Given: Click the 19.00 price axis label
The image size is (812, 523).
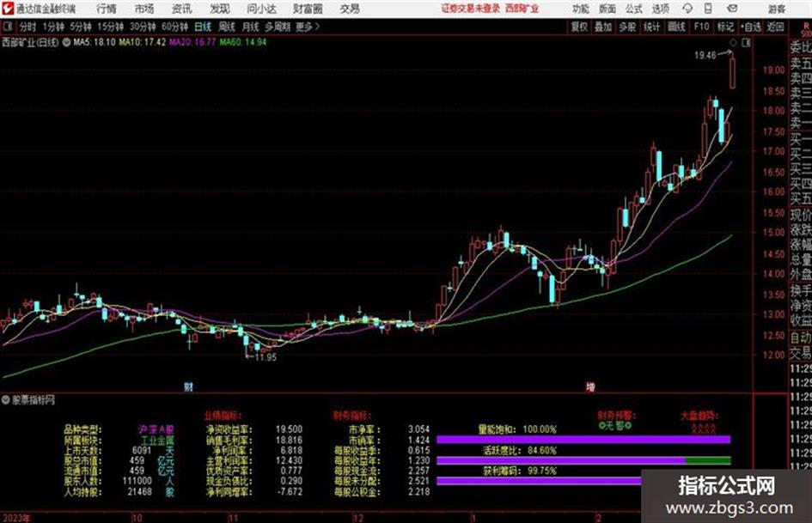Looking at the screenshot, I should [773, 70].
